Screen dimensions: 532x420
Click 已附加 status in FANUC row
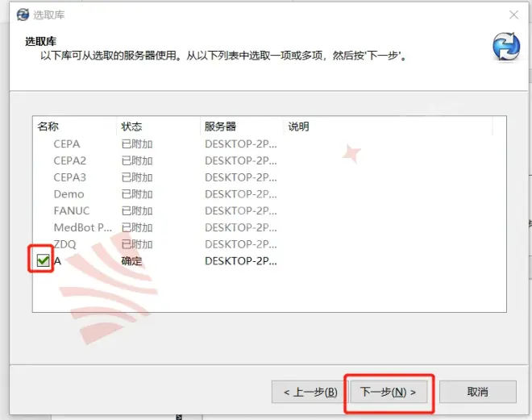[137, 210]
